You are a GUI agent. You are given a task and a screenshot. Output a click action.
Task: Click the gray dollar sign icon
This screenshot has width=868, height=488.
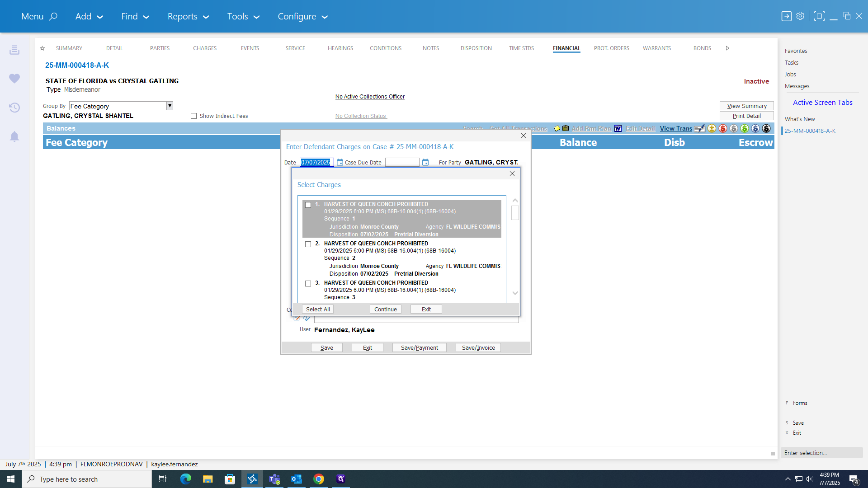[x=734, y=129]
